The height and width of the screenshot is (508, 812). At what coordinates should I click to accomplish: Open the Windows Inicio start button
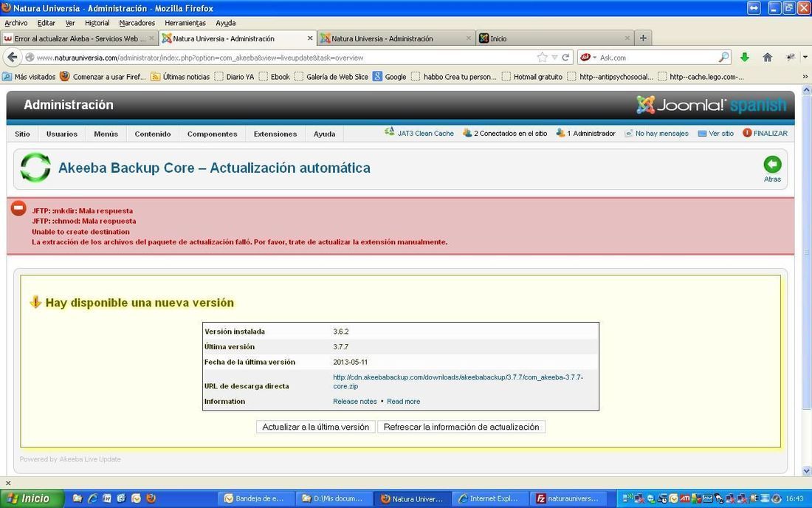[x=31, y=498]
